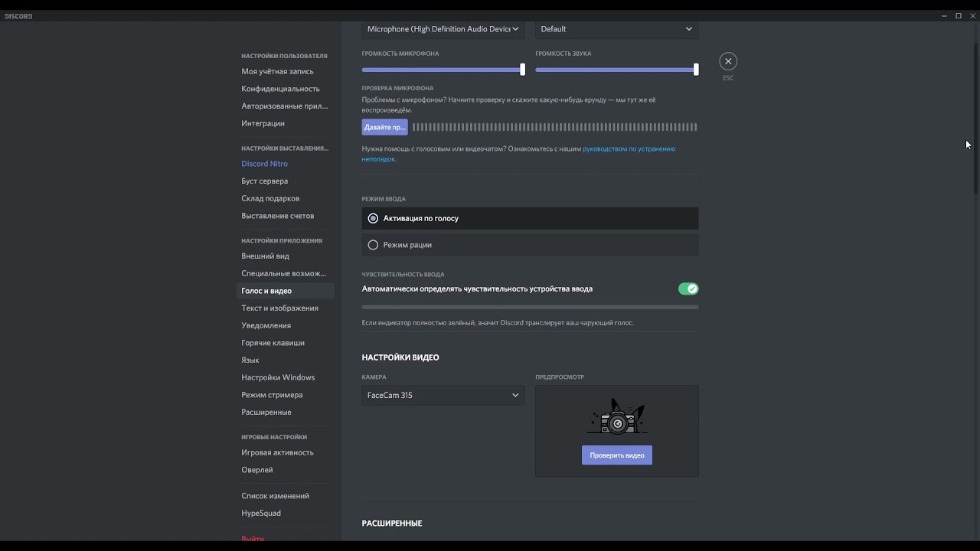The height and width of the screenshot is (551, 980).
Task: Click the input sensitivity indicator bar
Action: pyautogui.click(x=530, y=307)
